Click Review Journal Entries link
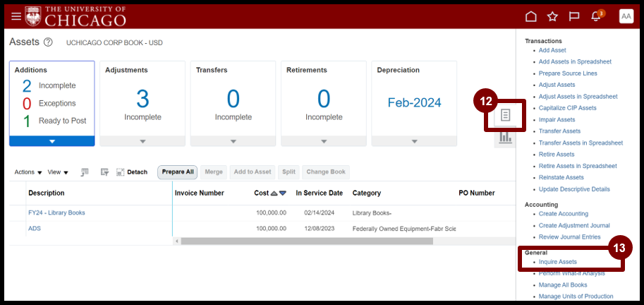This screenshot has height=305, width=644. point(569,237)
